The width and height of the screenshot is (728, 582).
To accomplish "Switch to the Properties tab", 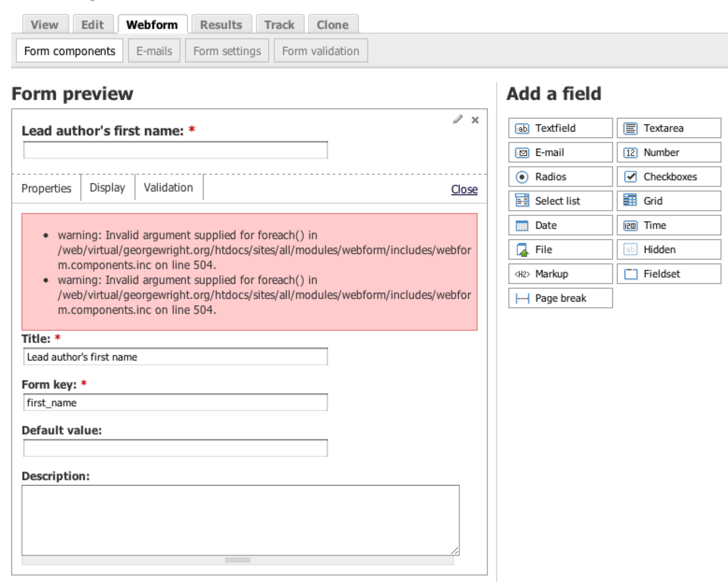I will point(46,188).
